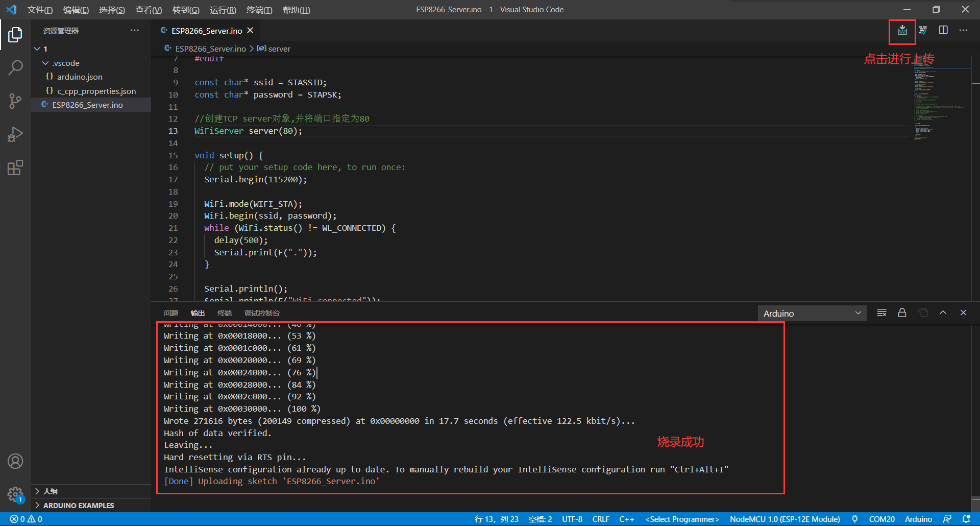Expand the ARDUINO EXAMPLES section
This screenshot has height=526, width=980.
point(91,506)
